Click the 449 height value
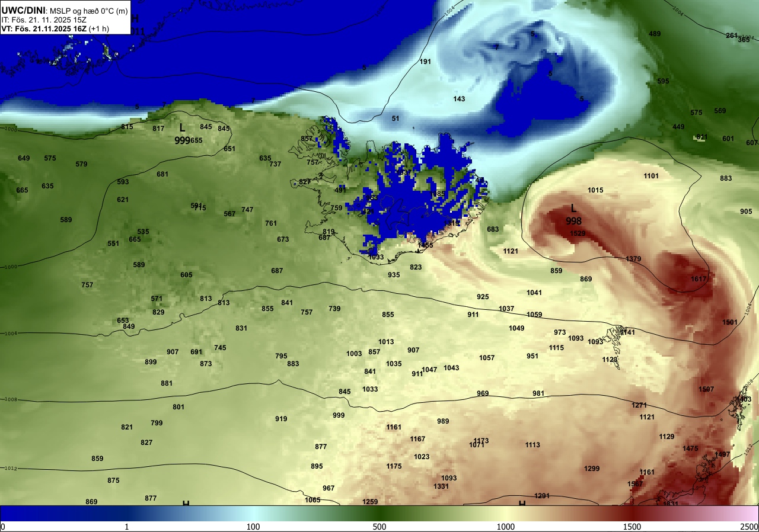 (x=678, y=127)
